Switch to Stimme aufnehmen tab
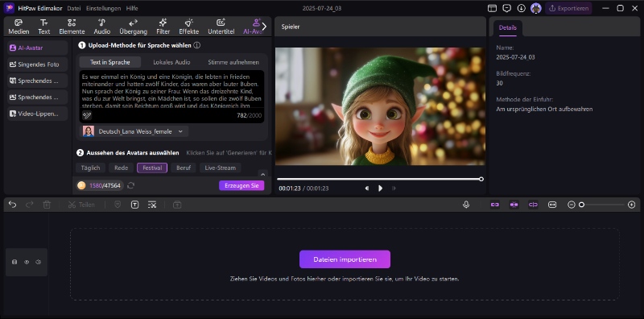Screen dimensions: 644x319 [233, 62]
